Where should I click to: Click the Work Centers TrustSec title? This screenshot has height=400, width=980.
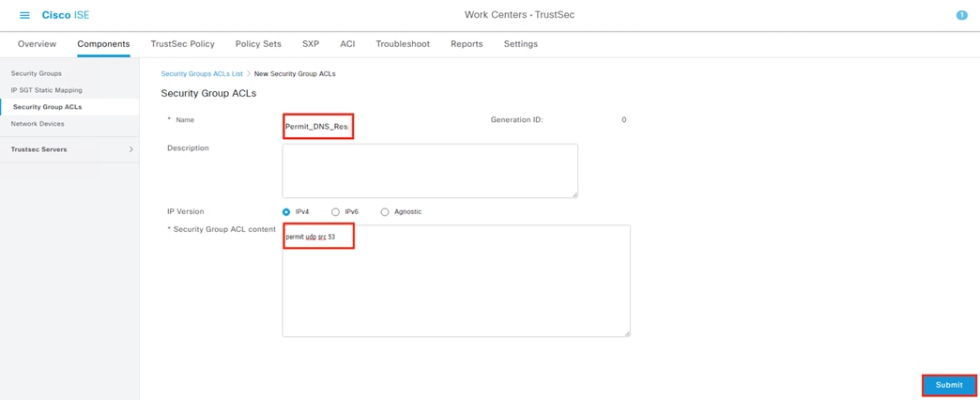(x=519, y=15)
